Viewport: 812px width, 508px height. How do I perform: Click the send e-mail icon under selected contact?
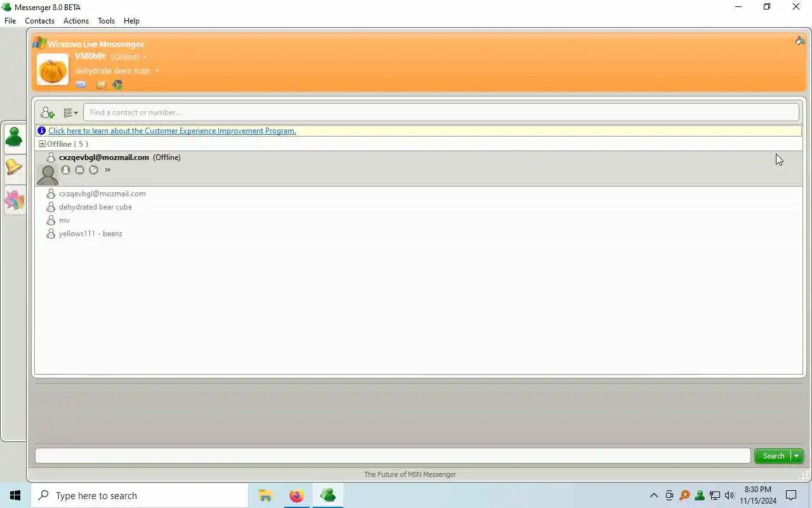(79, 170)
